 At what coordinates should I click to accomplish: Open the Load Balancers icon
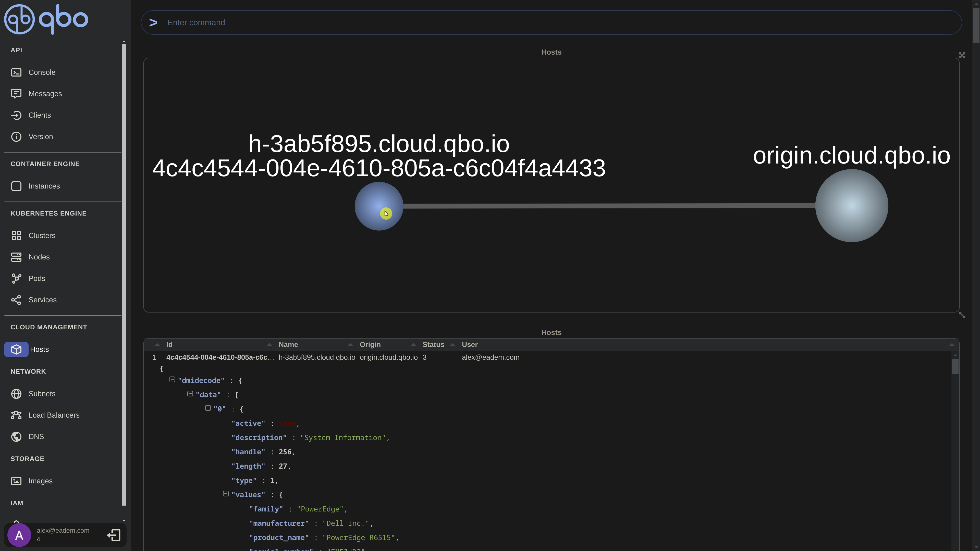coord(16,415)
